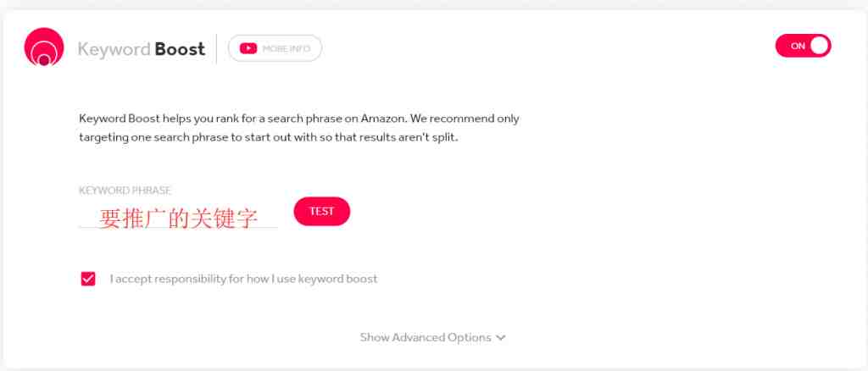The width and height of the screenshot is (868, 371).
Task: Click the YouTube play icon in More Info
Action: pyautogui.click(x=248, y=48)
